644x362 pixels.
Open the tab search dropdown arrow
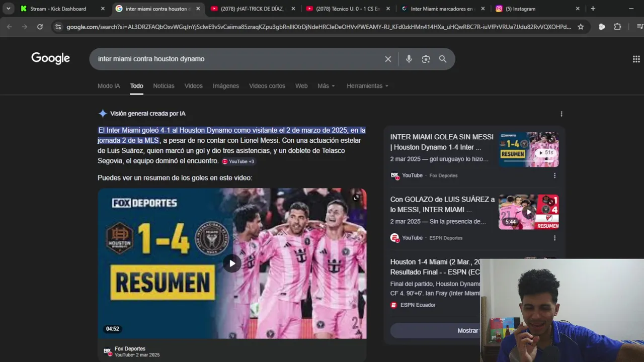point(8,9)
